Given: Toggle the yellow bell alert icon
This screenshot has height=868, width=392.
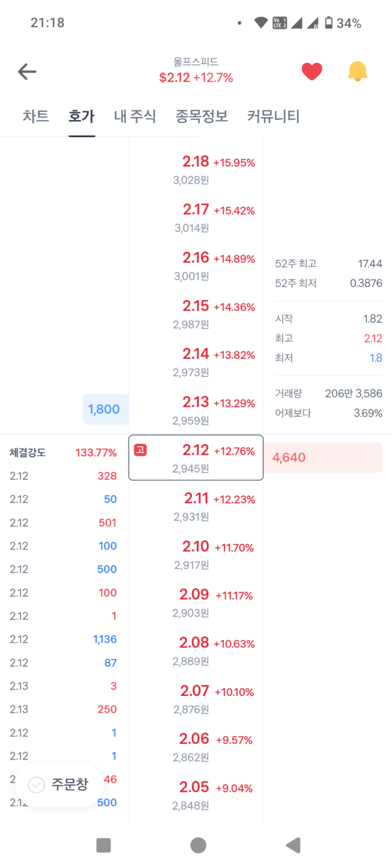Looking at the screenshot, I should pos(357,71).
